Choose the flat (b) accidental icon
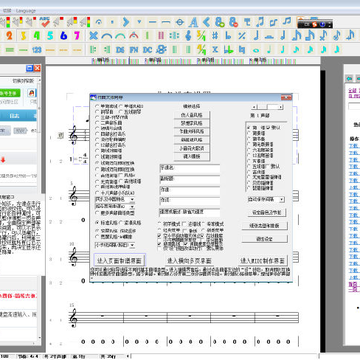360x360 pixels. 229,35
